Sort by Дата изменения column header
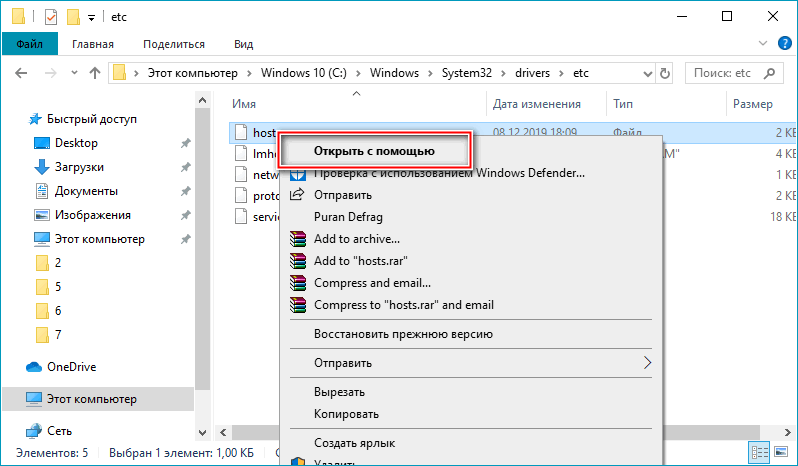The width and height of the screenshot is (798, 466). click(536, 104)
